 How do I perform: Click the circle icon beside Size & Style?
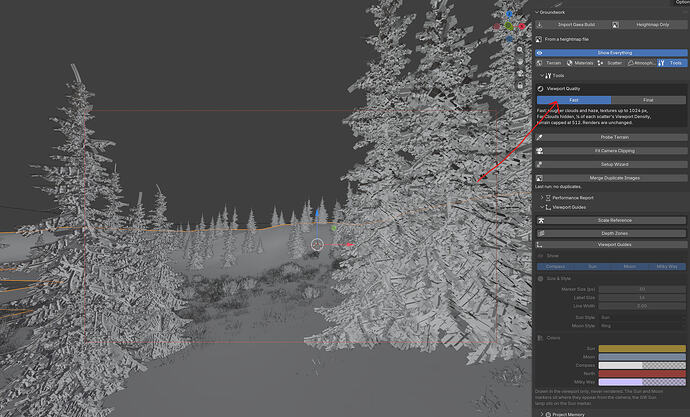pyautogui.click(x=540, y=278)
